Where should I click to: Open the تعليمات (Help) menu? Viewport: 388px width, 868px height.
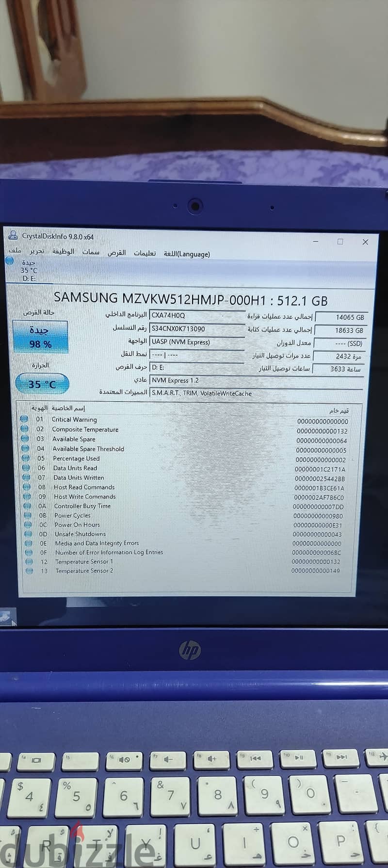[145, 253]
